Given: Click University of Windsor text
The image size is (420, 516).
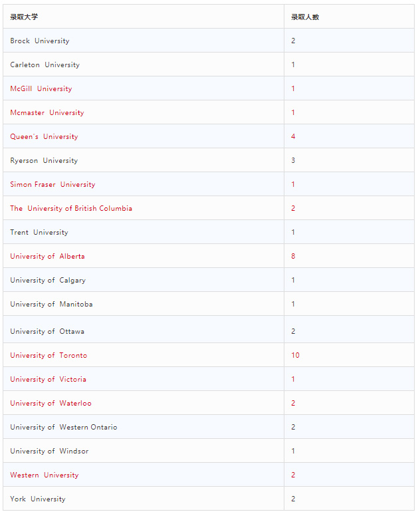Looking at the screenshot, I should coord(49,451).
